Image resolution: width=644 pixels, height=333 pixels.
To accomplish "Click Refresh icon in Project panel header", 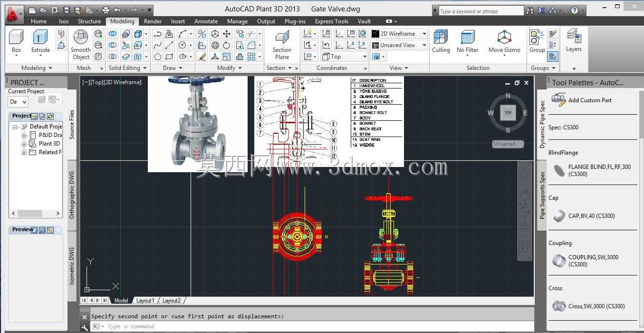I will (50, 116).
